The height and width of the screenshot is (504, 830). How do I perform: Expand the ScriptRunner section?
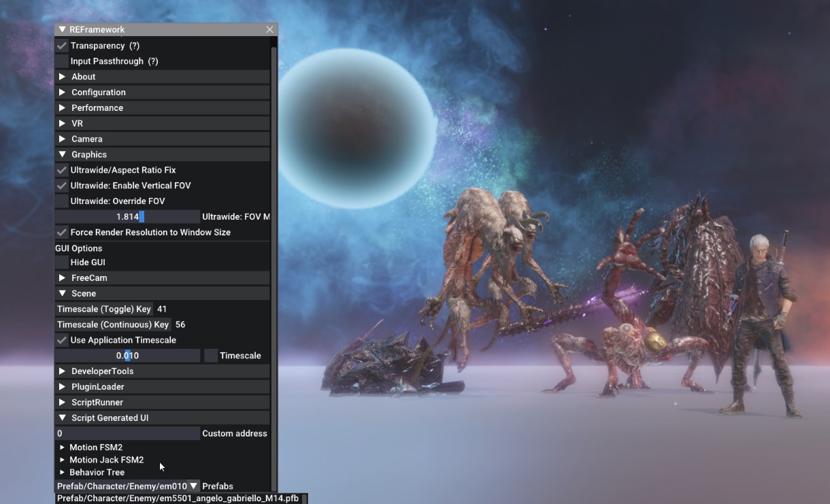tap(163, 403)
